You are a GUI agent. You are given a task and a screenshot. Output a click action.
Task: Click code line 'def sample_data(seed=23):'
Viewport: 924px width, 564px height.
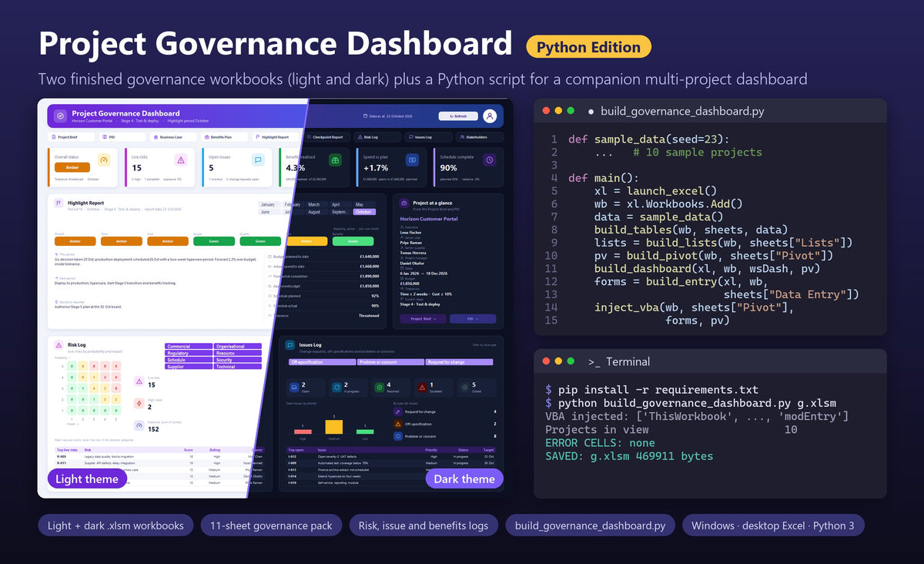[x=648, y=139]
